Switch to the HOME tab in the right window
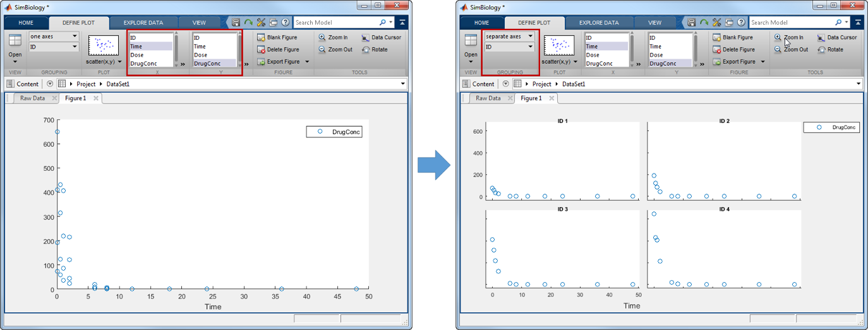The width and height of the screenshot is (868, 330). [481, 23]
